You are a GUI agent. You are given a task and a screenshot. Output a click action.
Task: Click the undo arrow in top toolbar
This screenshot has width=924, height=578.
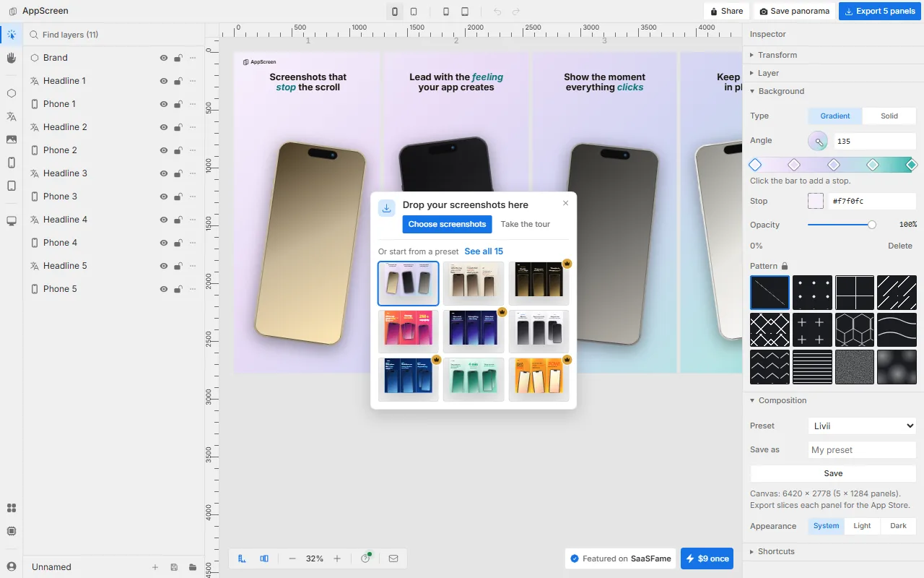click(497, 12)
